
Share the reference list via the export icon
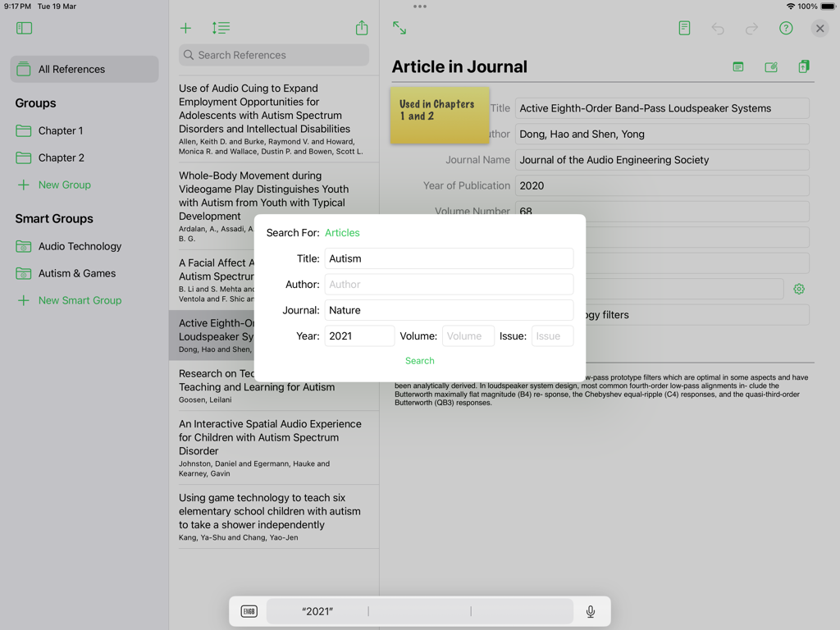coord(361,27)
